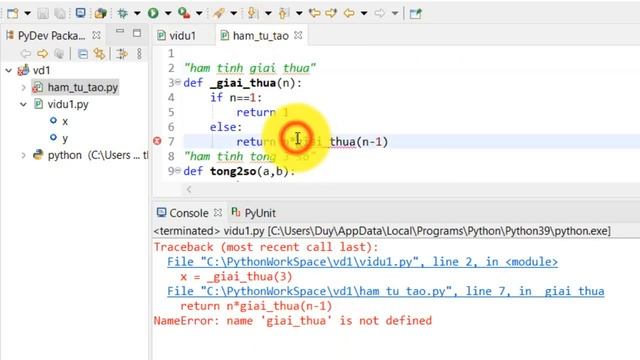640x360 pixels.
Task: Click the greyed Forward navigation arrow
Action: pyautogui.click(x=380, y=13)
